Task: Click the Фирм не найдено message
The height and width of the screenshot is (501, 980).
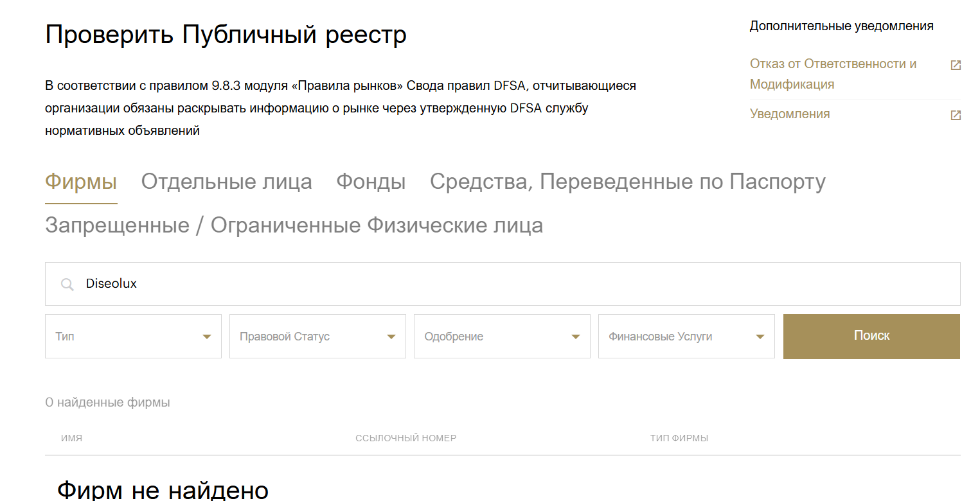Action: (x=163, y=490)
